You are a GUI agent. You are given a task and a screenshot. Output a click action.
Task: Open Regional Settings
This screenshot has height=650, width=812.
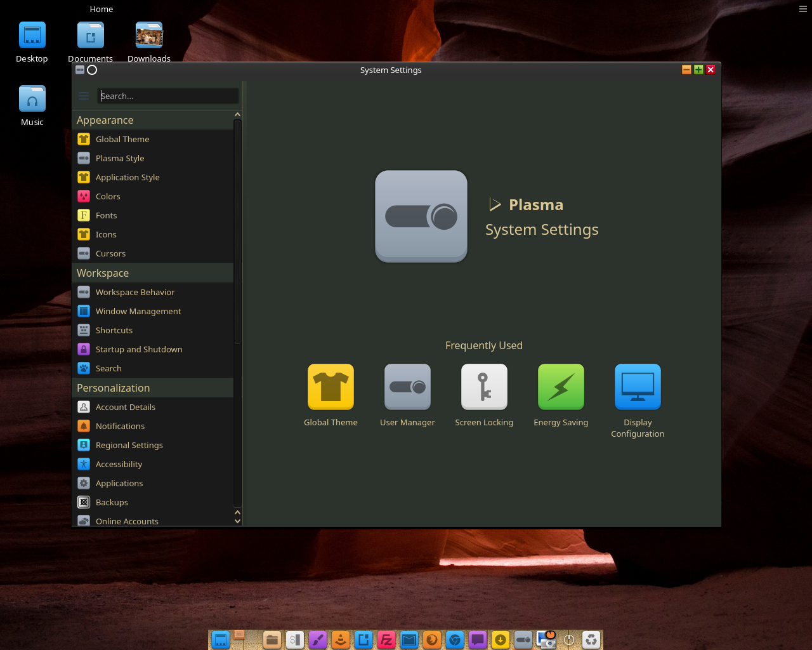[x=153, y=445]
